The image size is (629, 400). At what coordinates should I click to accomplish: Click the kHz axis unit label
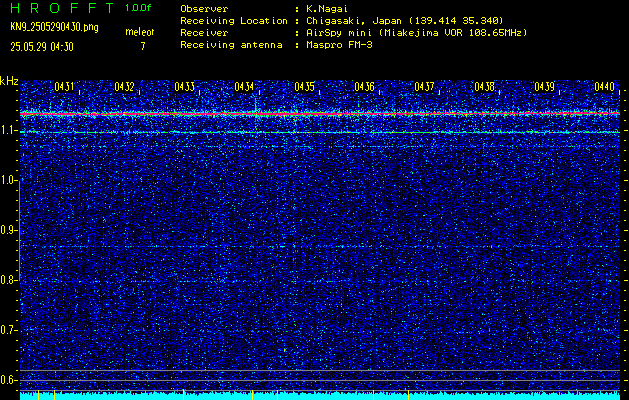click(x=9, y=81)
